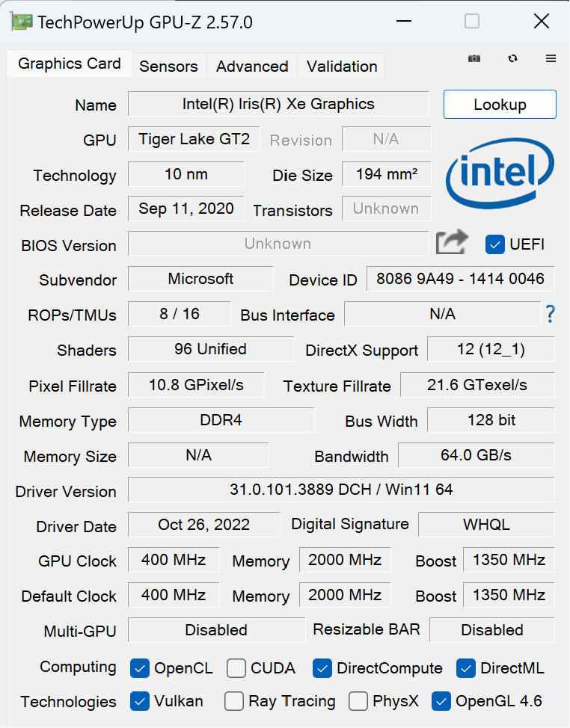This screenshot has width=570, height=728.
Task: Click the GPU-Z title bar app icon
Action: (22, 22)
